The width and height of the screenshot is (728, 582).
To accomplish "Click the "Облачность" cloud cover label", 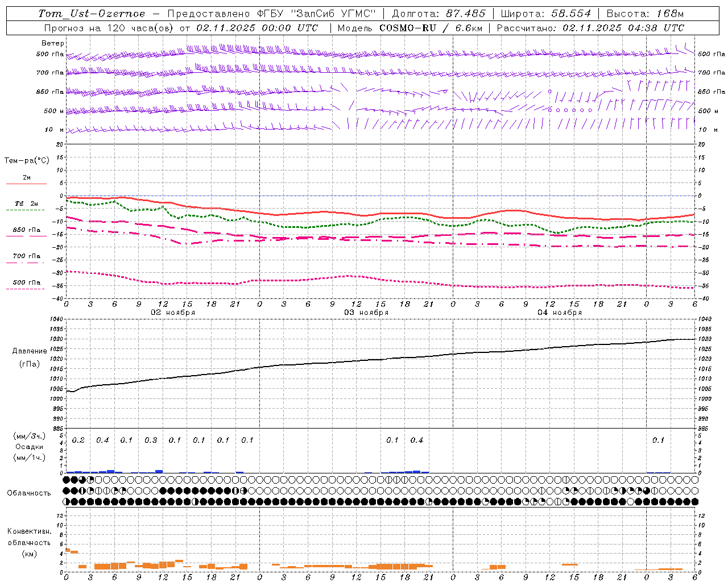I will [29, 493].
